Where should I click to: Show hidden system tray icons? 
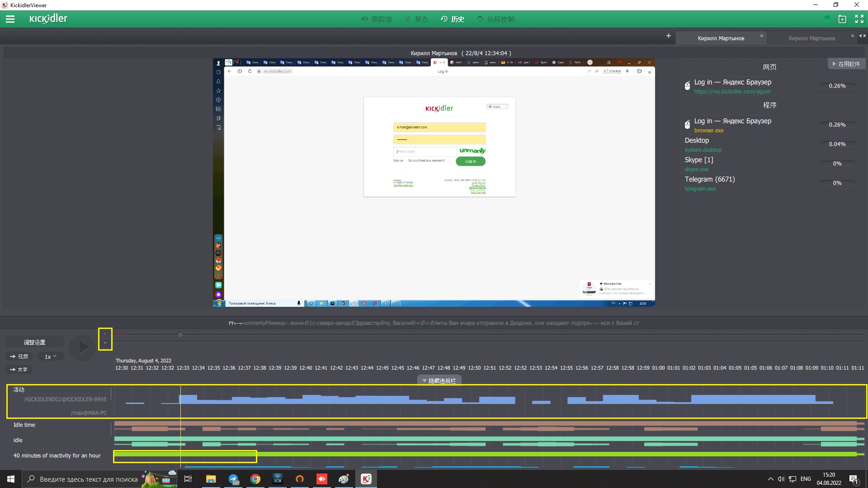pos(770,479)
